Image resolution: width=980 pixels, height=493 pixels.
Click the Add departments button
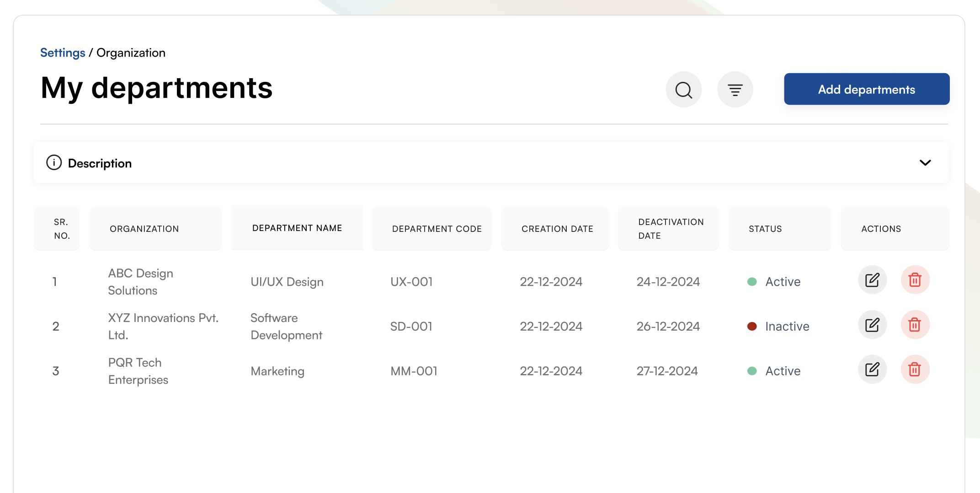click(866, 89)
